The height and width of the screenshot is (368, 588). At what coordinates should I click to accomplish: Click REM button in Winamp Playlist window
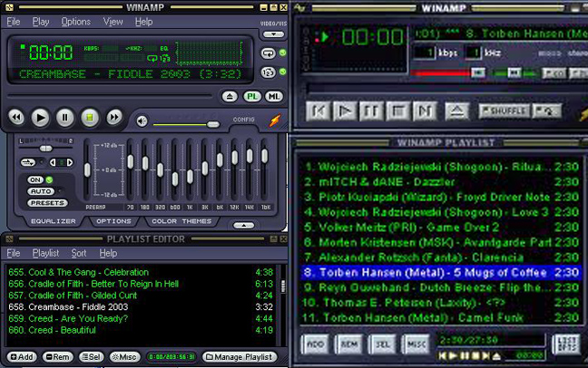pos(348,344)
